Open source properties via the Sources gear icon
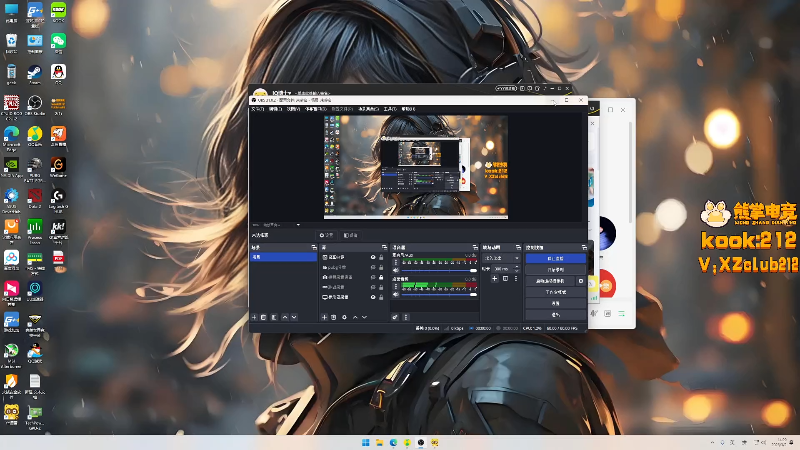Viewport: 800px width, 450px height. point(345,317)
